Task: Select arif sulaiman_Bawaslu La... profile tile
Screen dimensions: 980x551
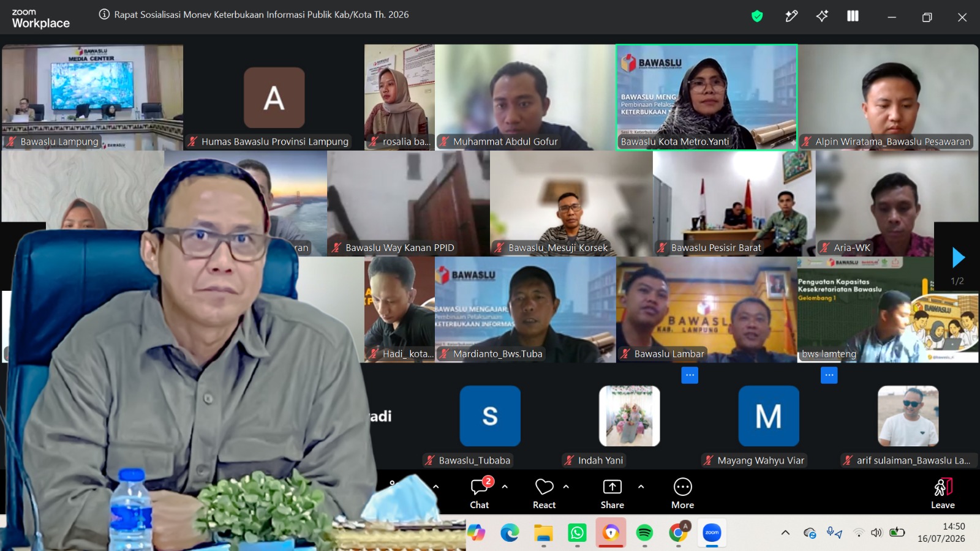Action: (908, 416)
